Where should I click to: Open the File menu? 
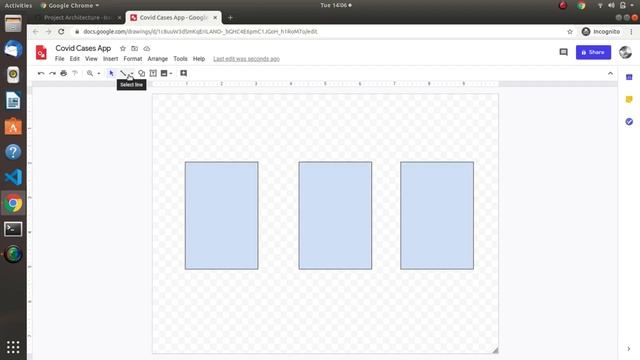click(60, 59)
